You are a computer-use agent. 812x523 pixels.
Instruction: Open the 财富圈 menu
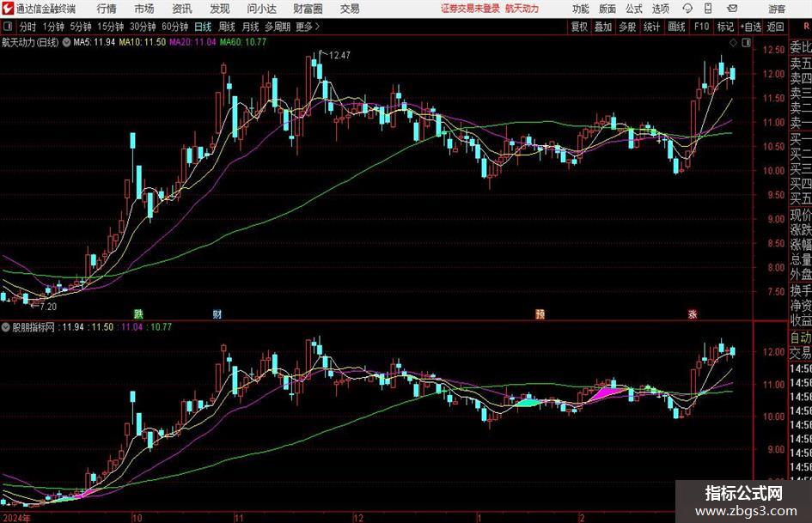tap(308, 9)
